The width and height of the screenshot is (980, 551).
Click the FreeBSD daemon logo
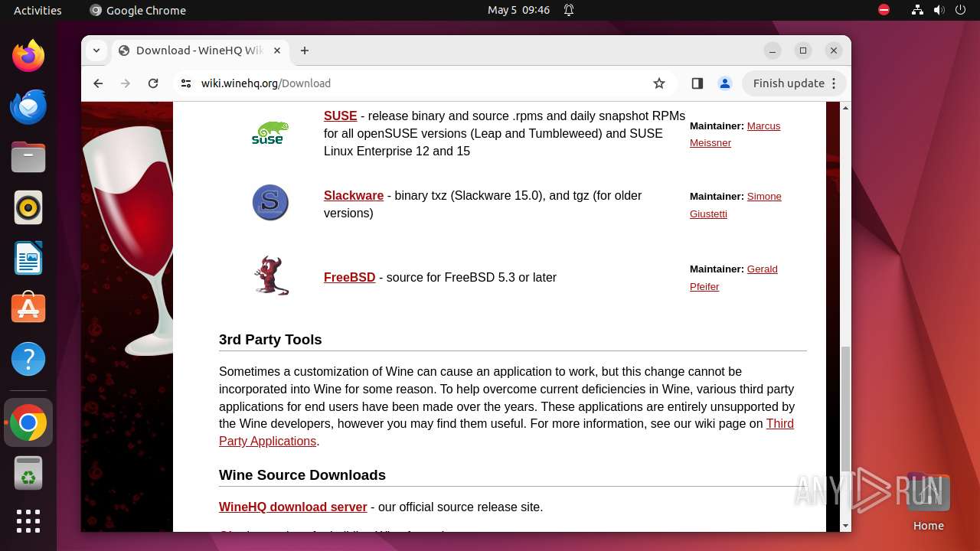(270, 275)
